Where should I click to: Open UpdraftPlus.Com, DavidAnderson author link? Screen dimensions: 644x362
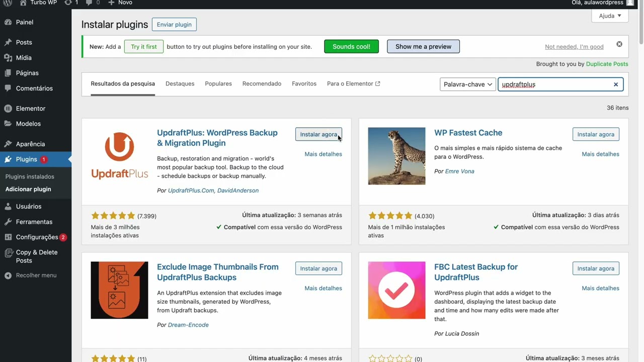213,191
